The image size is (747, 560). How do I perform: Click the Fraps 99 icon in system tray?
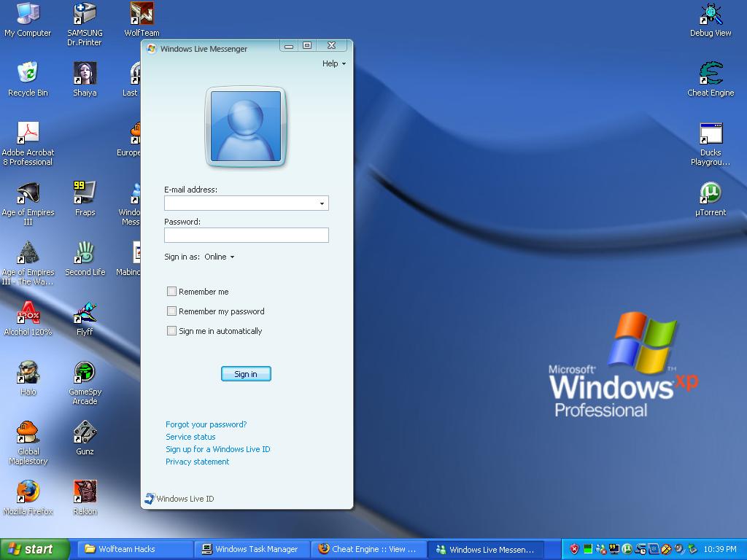[x=614, y=549]
